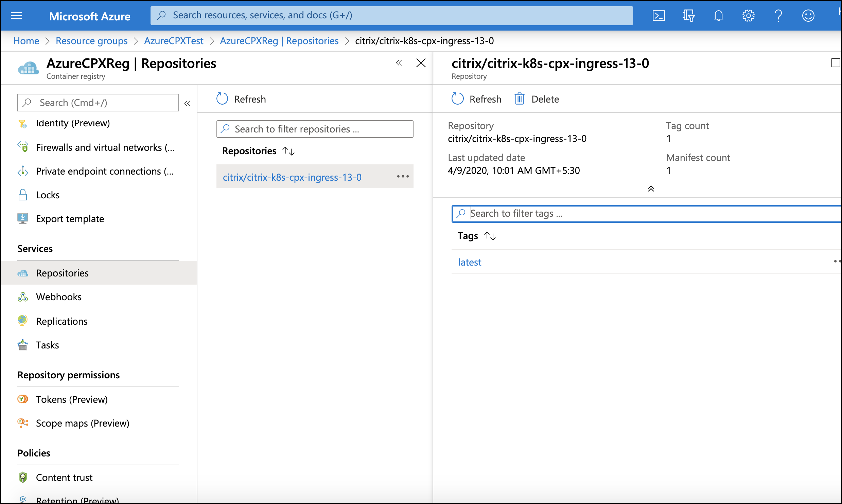Viewport: 842px width, 504px height.
Task: Click the Locks padlock icon
Action: (x=23, y=195)
